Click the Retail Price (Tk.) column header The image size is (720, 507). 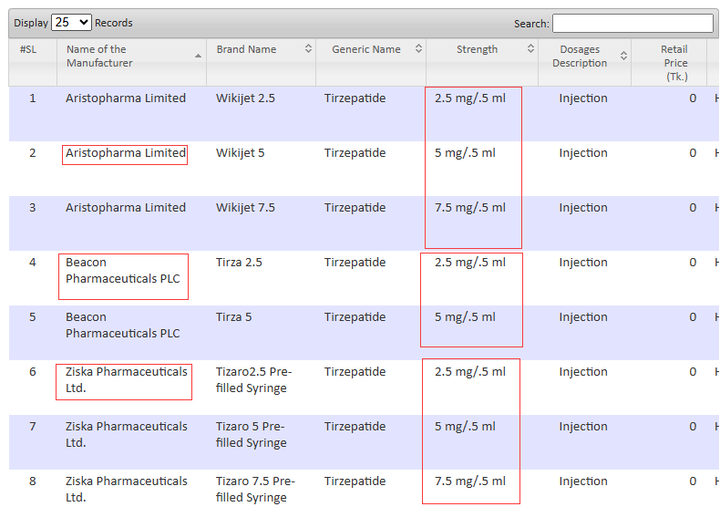coord(669,62)
